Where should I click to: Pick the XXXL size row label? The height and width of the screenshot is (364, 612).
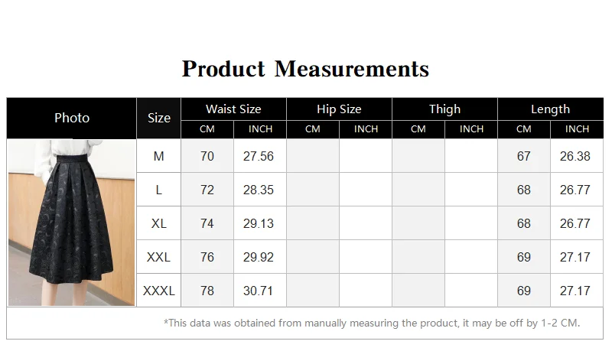tap(159, 291)
